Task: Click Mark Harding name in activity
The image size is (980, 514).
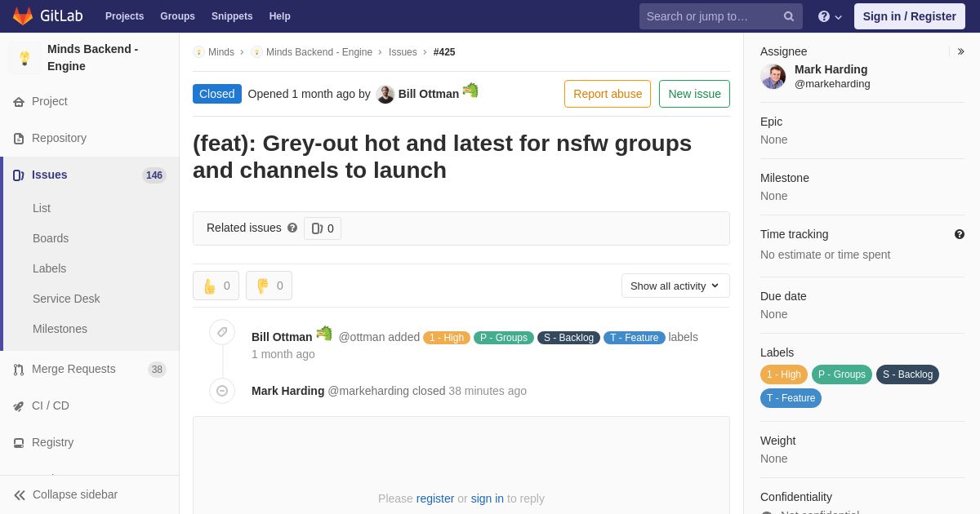Action: click(287, 391)
